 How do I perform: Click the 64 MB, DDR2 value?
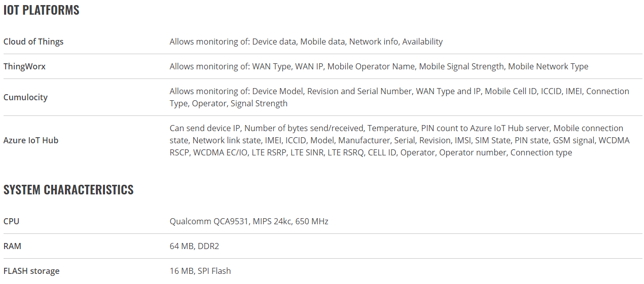pos(194,246)
